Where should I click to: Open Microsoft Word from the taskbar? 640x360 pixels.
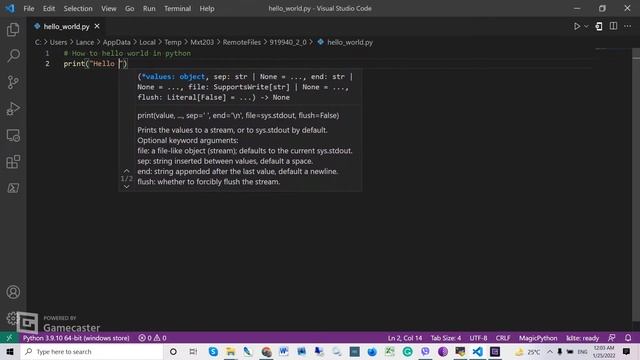tap(284, 351)
